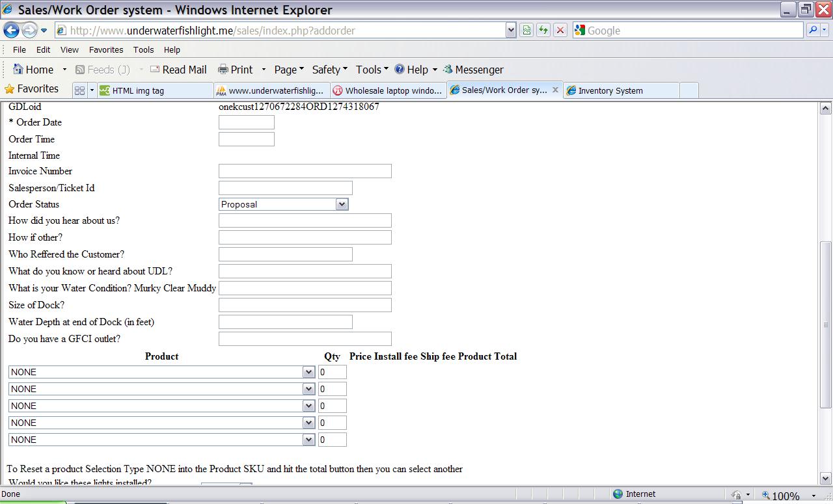Click the browser Back arrow button

point(12,31)
